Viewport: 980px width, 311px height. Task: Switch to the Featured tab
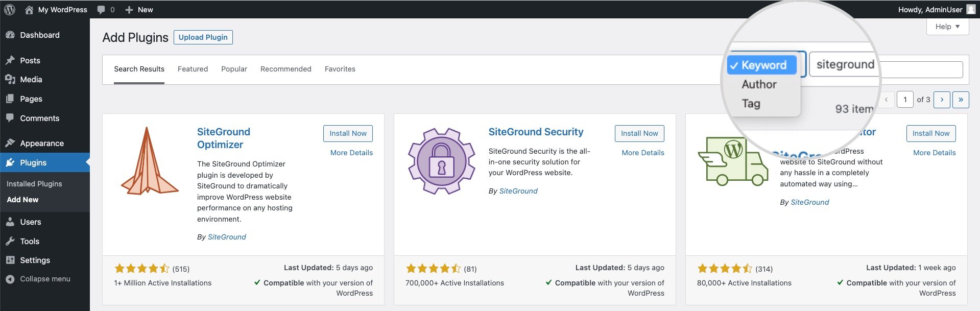click(x=193, y=69)
